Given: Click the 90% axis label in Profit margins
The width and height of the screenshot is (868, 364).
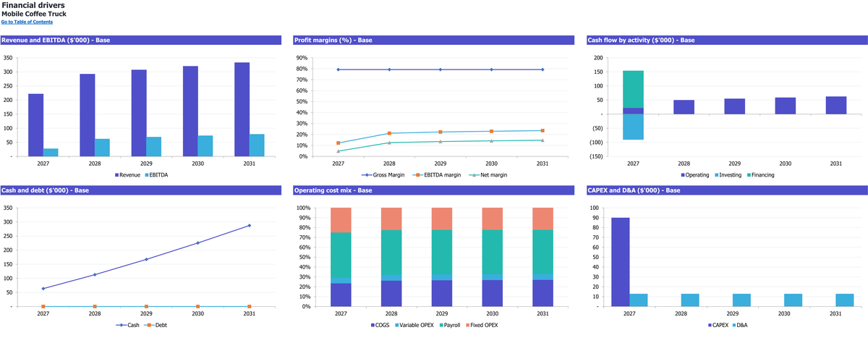Looking at the screenshot, I should pos(303,57).
